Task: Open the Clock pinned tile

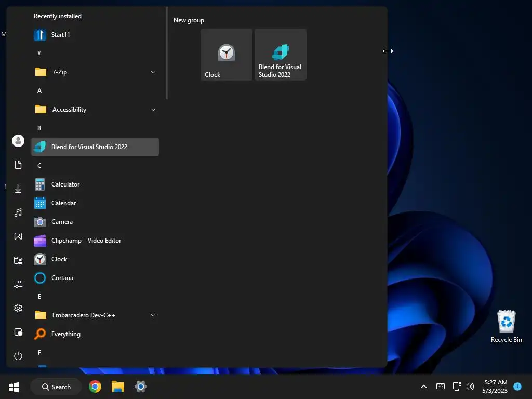Action: coord(227,55)
